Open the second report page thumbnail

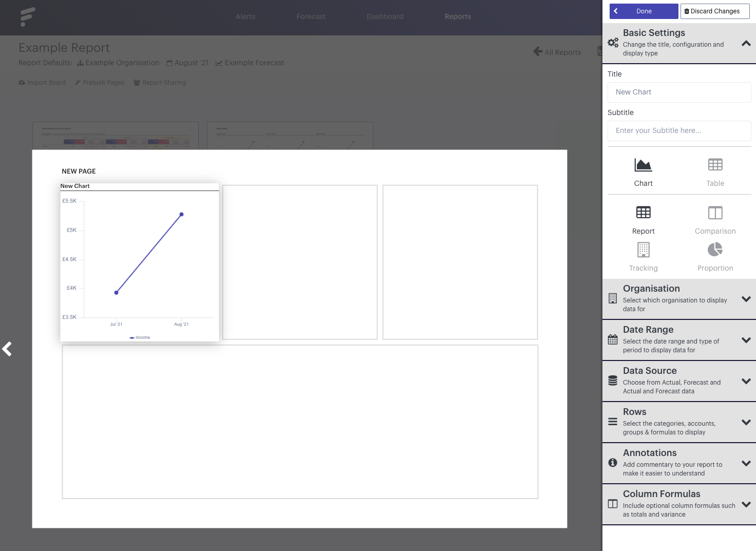click(x=290, y=136)
